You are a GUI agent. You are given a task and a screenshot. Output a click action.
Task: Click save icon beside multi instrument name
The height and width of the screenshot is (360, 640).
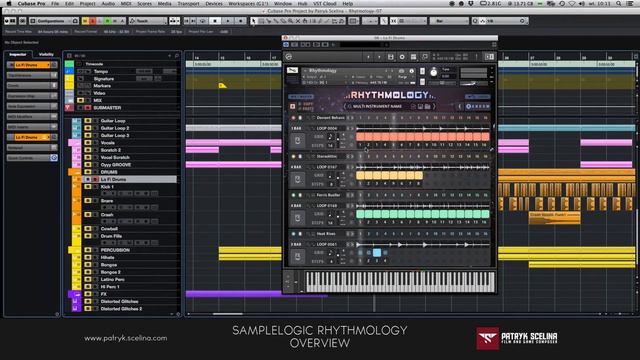(x=420, y=107)
